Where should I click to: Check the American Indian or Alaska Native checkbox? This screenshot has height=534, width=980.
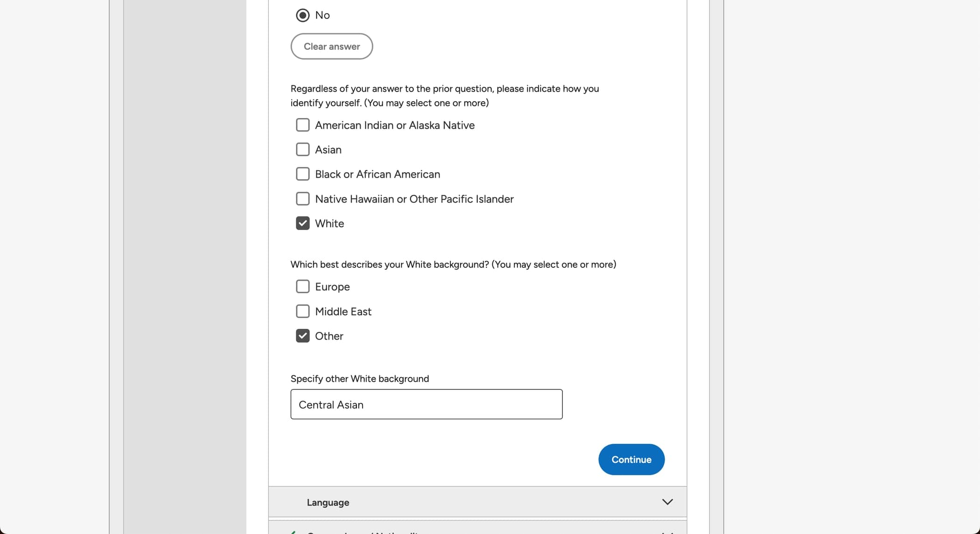coord(302,125)
